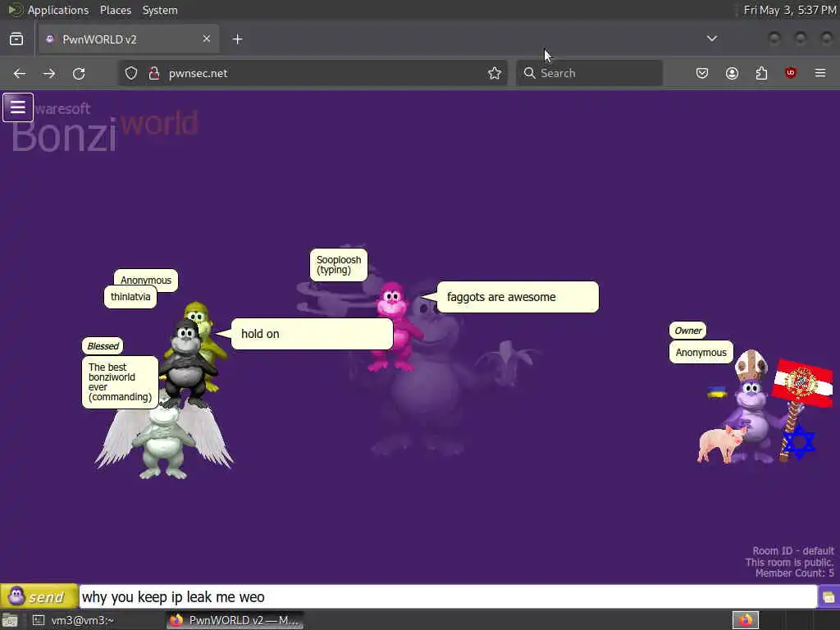Click the Owner rank tag
This screenshot has width=840, height=630.
688,331
